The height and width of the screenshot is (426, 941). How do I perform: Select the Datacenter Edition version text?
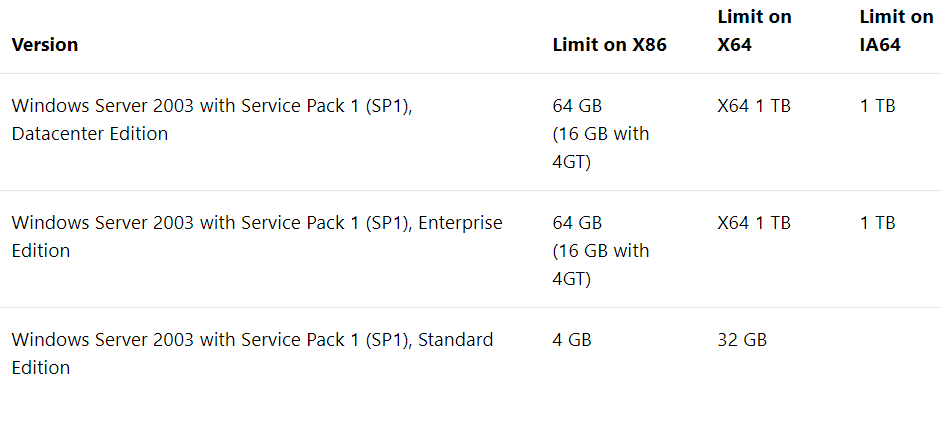point(212,119)
